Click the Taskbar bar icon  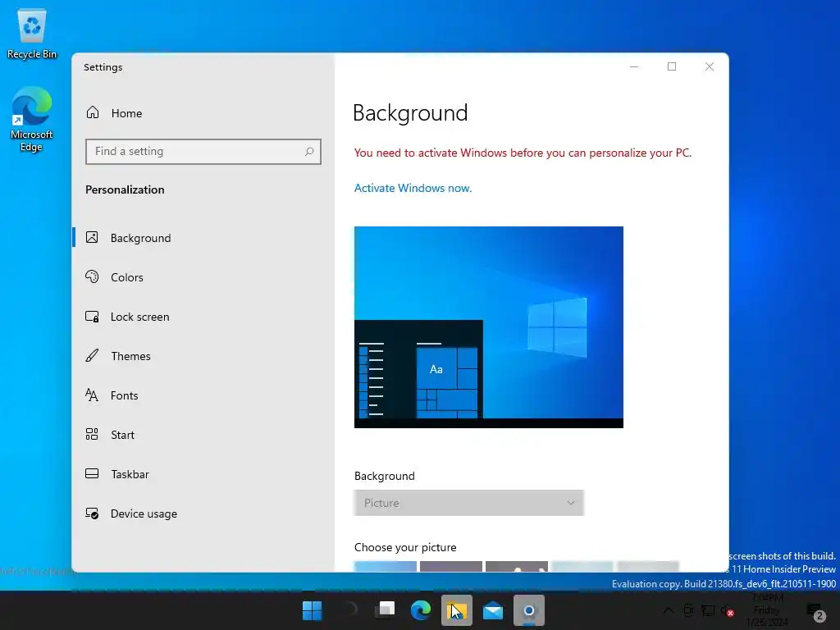[x=92, y=473]
